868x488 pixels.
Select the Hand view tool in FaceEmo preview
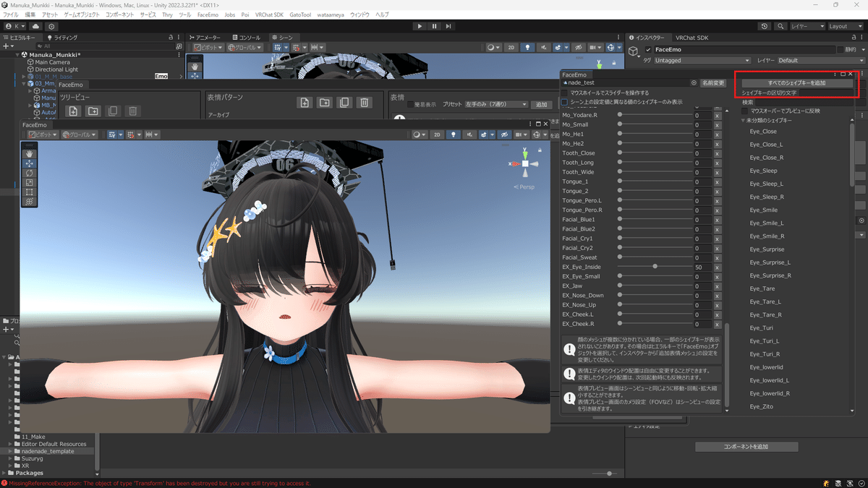pyautogui.click(x=30, y=154)
